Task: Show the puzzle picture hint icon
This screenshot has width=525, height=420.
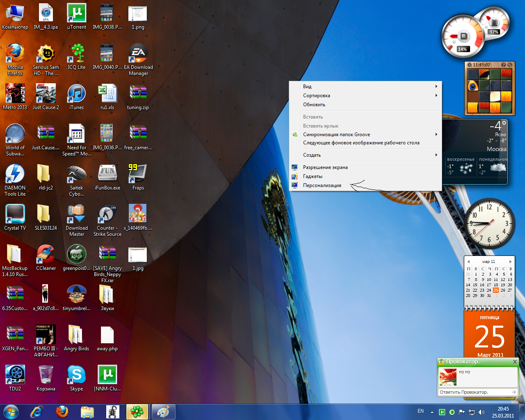Action: coord(504,65)
